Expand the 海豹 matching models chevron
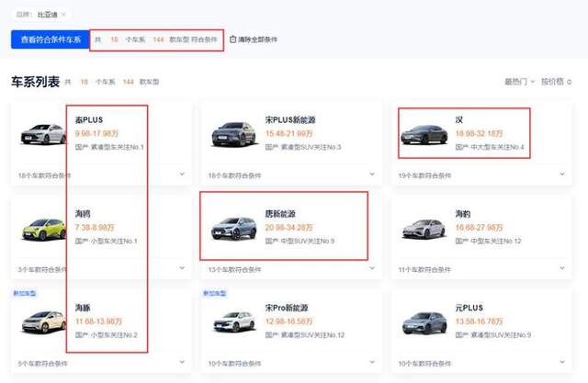 pyautogui.click(x=562, y=268)
